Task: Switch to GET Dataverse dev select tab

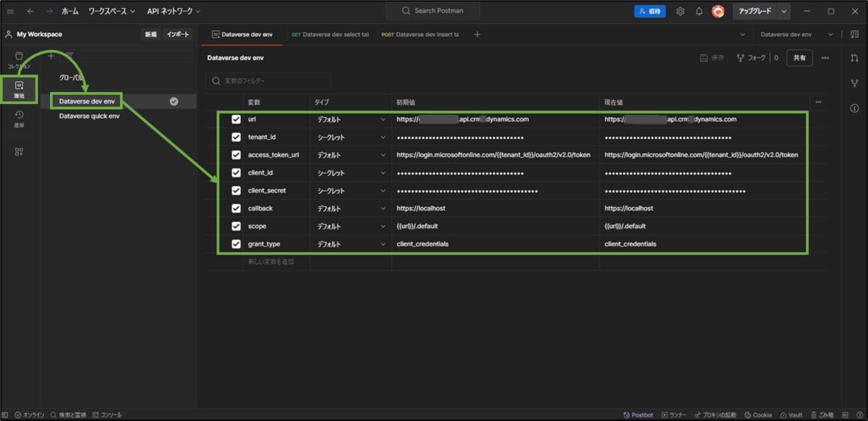Action: [330, 34]
